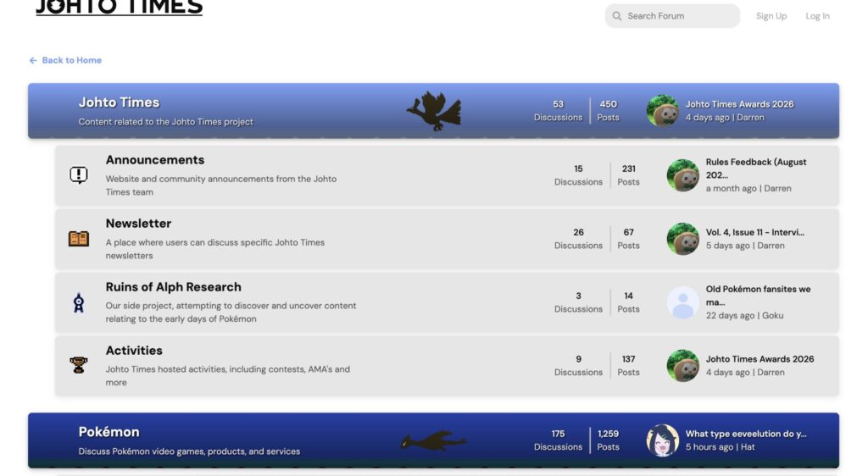The height and width of the screenshot is (476, 868).
Task: Select the 15 Discussions count for Announcements
Action: [x=578, y=175]
